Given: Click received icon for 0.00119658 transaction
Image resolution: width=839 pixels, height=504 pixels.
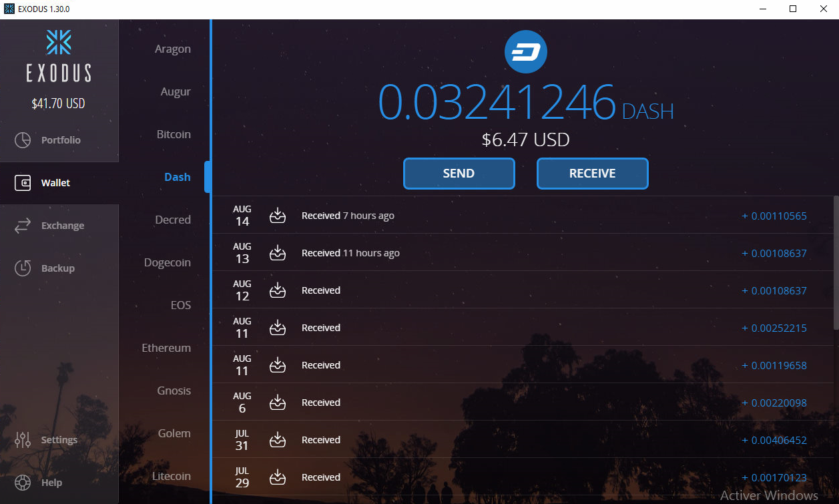Looking at the screenshot, I should (278, 365).
